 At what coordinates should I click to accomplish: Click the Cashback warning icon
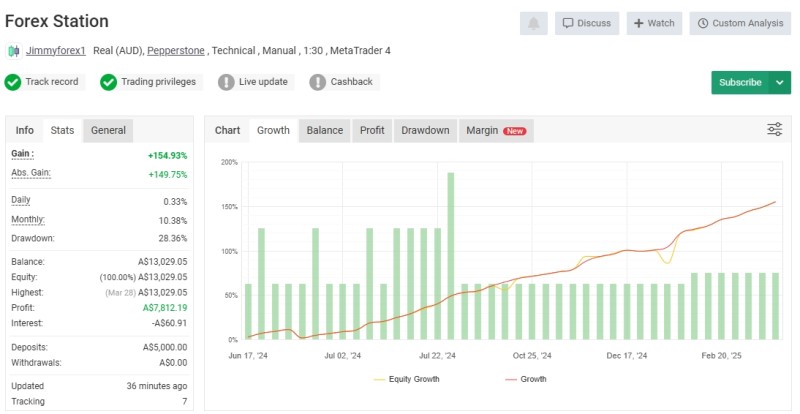317,82
